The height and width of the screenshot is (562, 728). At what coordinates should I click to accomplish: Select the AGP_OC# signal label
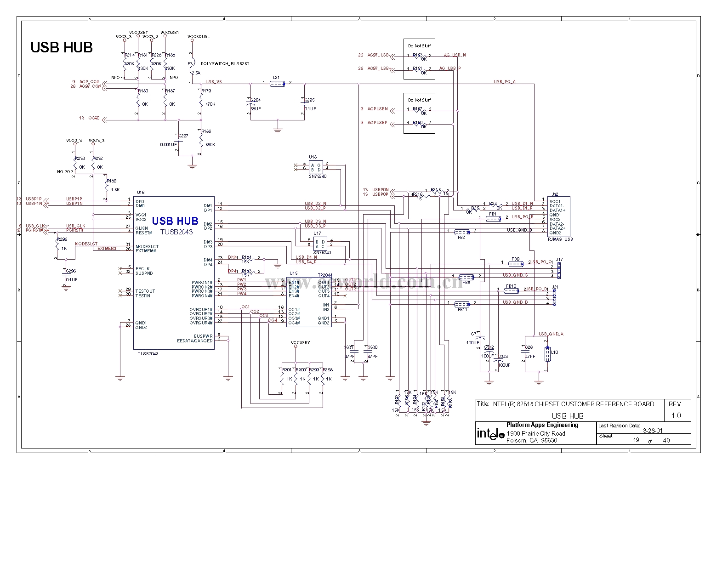89,82
